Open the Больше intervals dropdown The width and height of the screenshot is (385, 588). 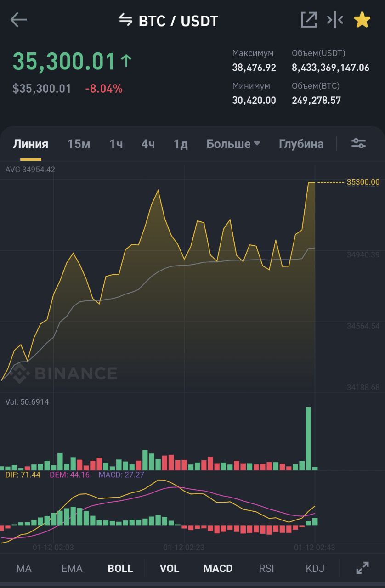click(233, 144)
